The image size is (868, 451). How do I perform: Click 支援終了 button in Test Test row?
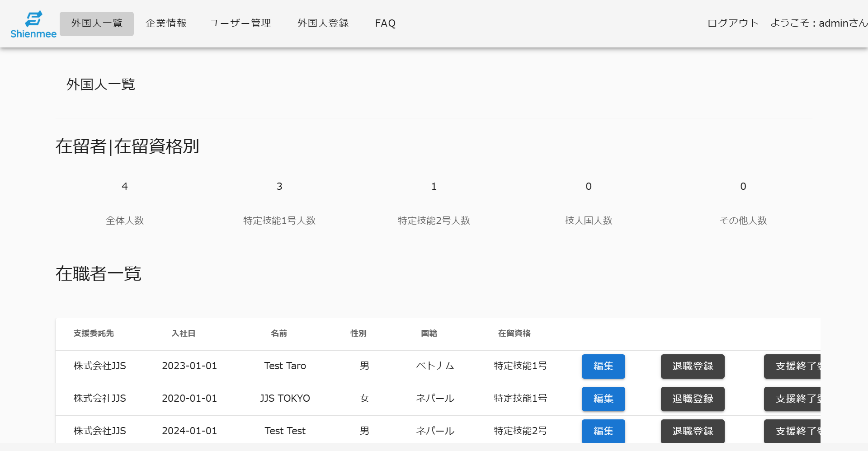click(x=792, y=431)
